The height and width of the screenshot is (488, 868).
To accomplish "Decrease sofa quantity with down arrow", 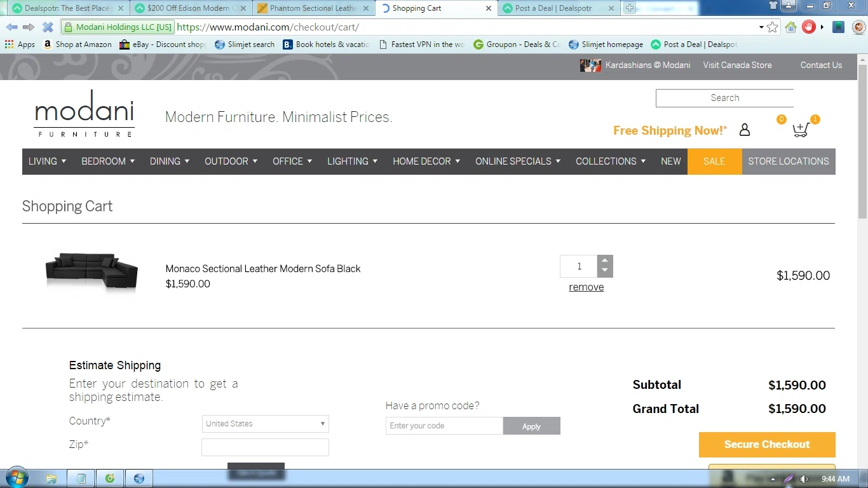I will (x=605, y=271).
